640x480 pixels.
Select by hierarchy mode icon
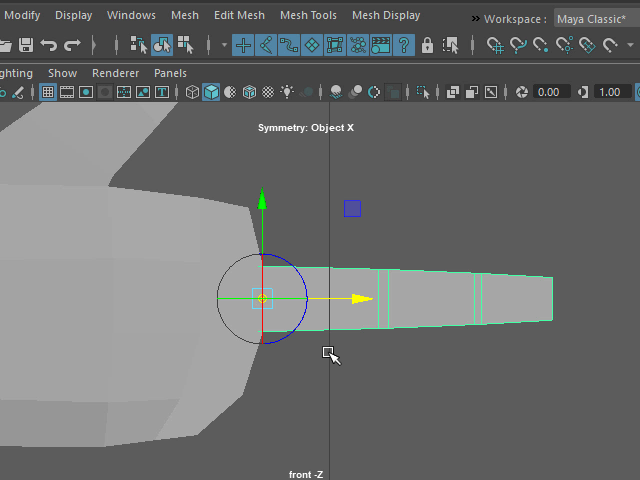tap(139, 45)
